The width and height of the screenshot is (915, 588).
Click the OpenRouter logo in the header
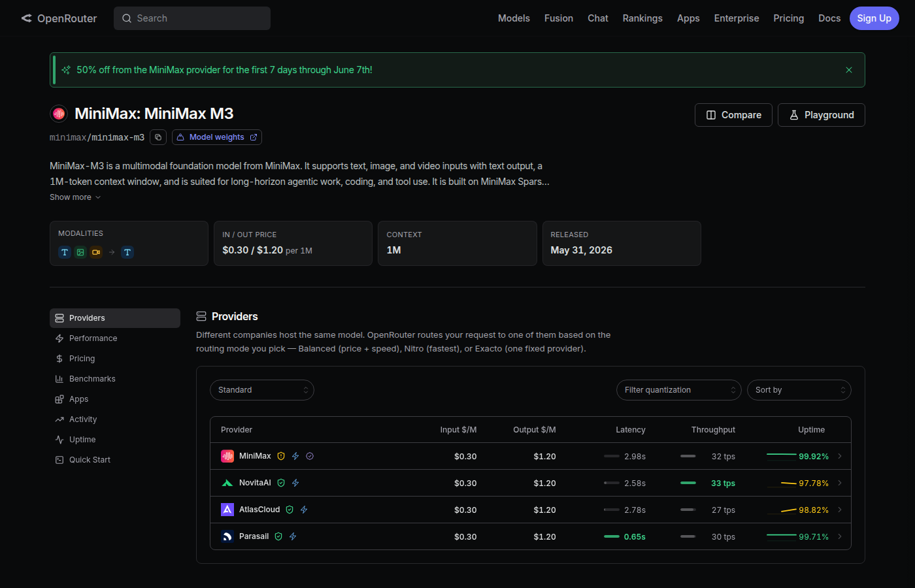(59, 18)
